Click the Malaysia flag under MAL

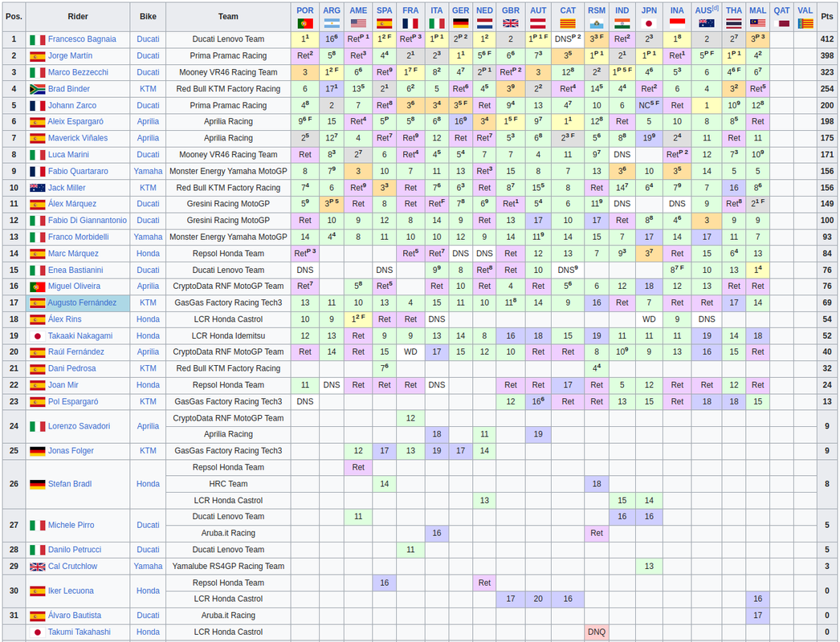(x=757, y=23)
